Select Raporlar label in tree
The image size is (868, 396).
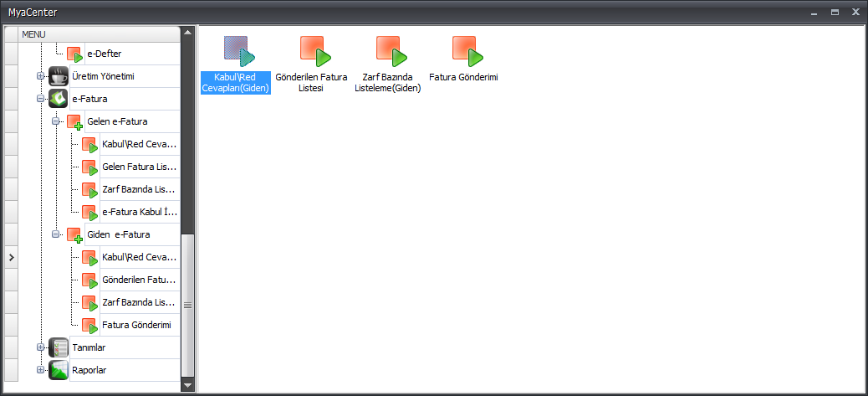click(x=89, y=371)
